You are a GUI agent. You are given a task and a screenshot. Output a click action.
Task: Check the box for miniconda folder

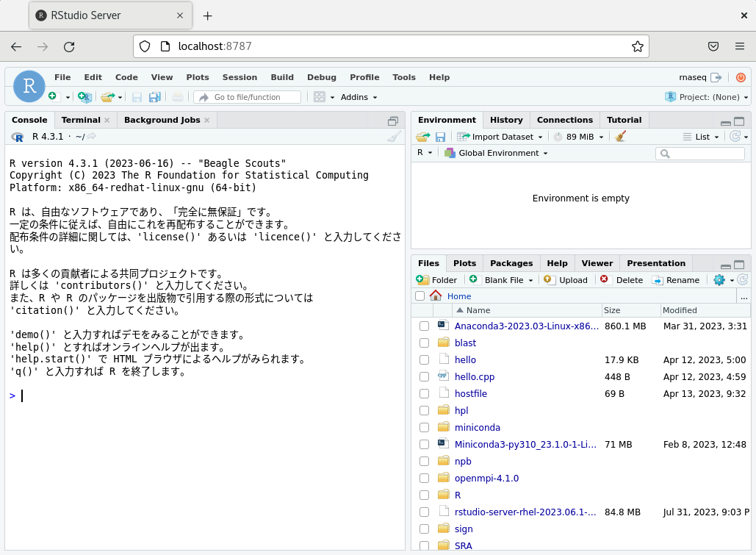(425, 428)
